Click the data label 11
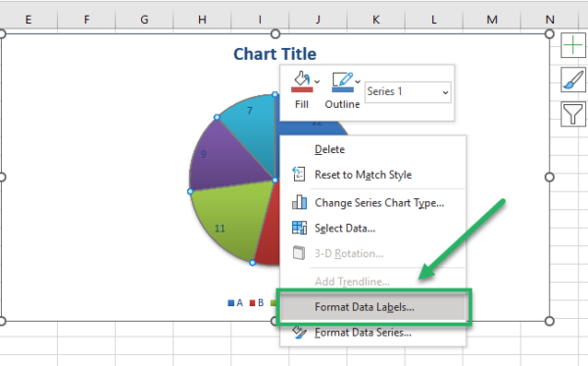 pos(220,229)
